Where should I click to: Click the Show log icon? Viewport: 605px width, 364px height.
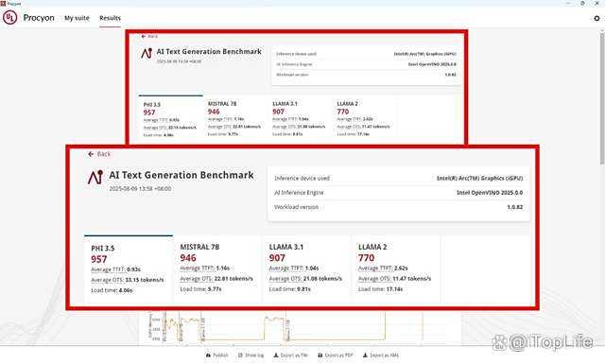pyautogui.click(x=240, y=355)
